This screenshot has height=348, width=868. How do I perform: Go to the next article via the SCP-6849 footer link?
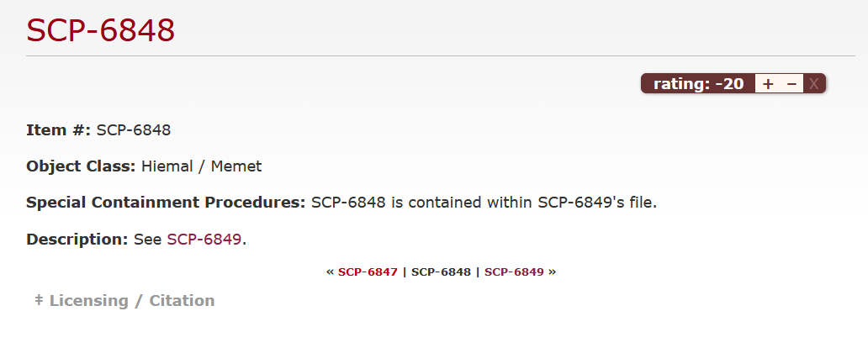[514, 272]
